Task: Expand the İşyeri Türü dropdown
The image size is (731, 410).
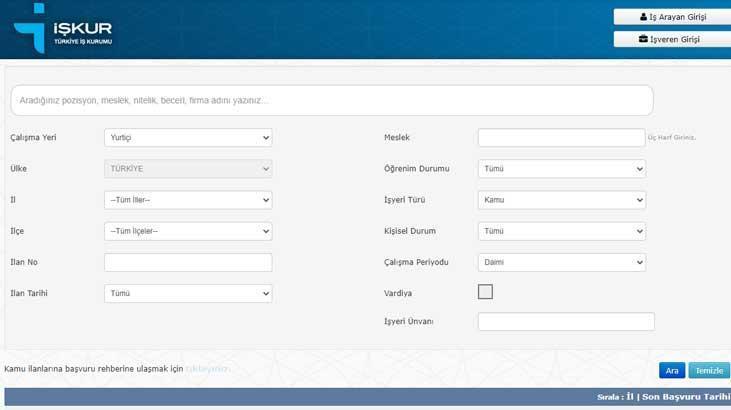Action: pyautogui.click(x=561, y=200)
